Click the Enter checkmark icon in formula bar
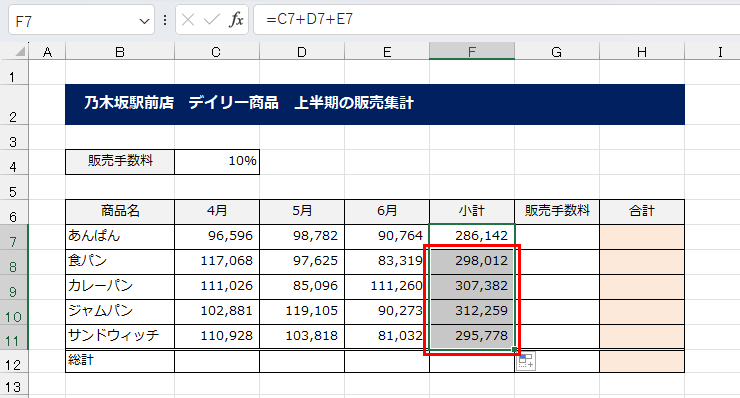 [211, 20]
